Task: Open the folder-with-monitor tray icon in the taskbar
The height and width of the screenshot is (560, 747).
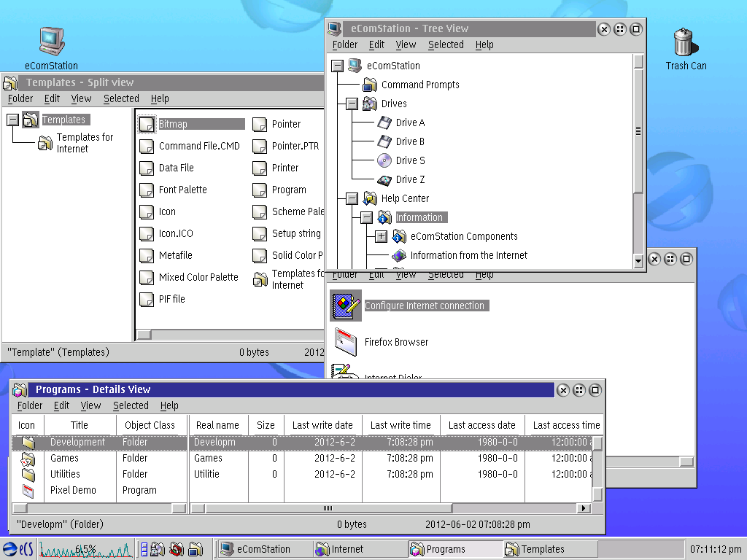Action: [x=196, y=549]
